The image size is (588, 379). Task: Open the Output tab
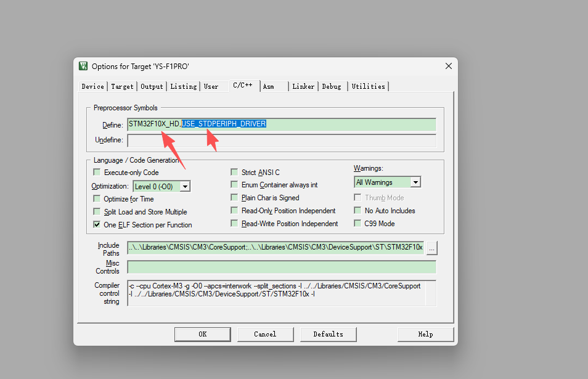[x=152, y=87]
